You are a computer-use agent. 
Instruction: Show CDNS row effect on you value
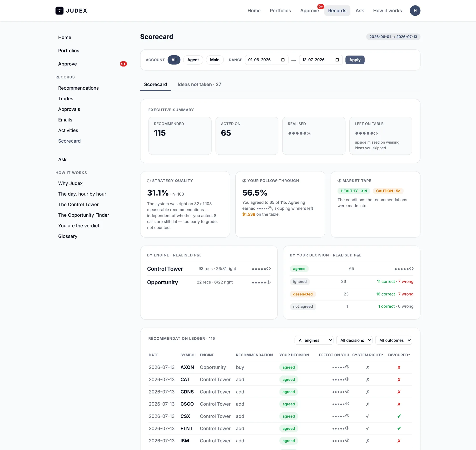[x=347, y=391]
